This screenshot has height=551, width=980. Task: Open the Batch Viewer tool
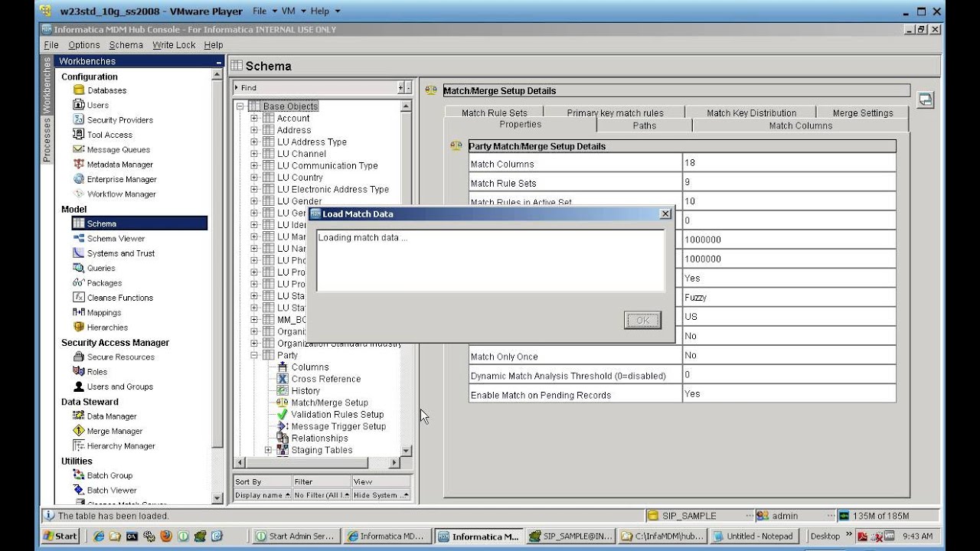tap(105, 491)
